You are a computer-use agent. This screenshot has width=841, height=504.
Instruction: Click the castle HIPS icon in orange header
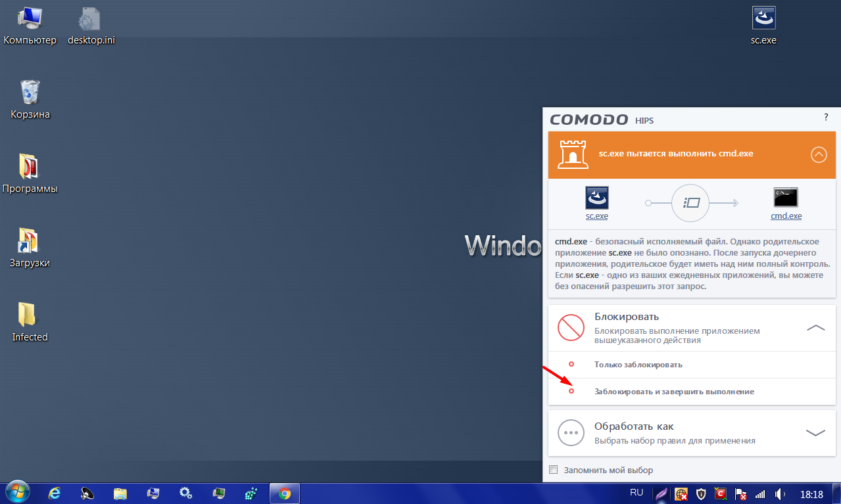tap(572, 154)
